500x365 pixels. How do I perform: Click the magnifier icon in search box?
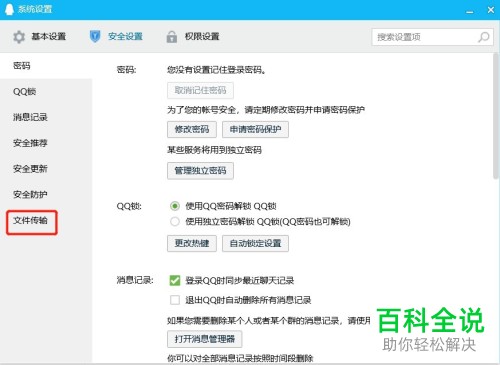click(x=484, y=37)
